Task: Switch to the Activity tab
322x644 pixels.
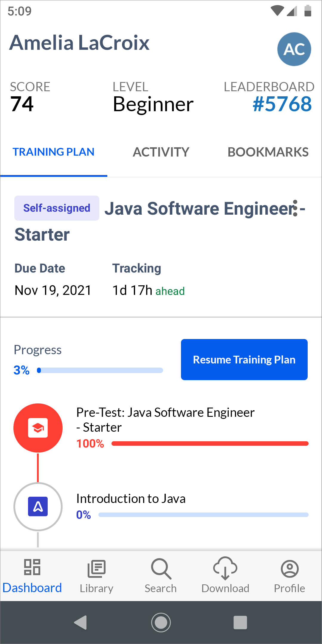Action: click(x=161, y=152)
